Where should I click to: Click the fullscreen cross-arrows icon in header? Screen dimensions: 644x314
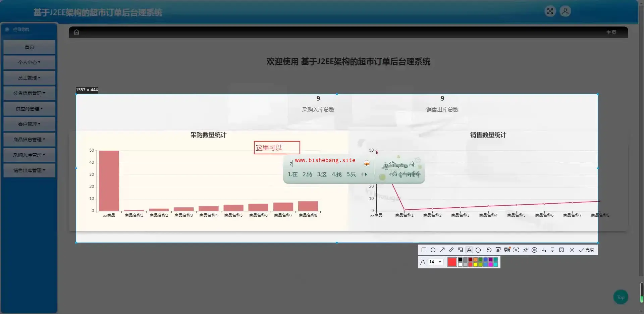pos(550,11)
